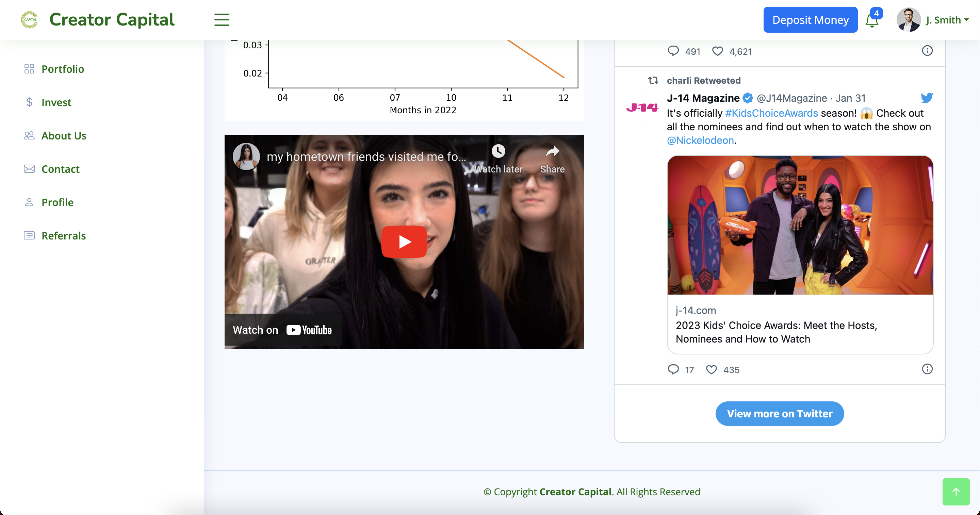
Task: Like the J-14 Magazine tweet
Action: [x=711, y=369]
